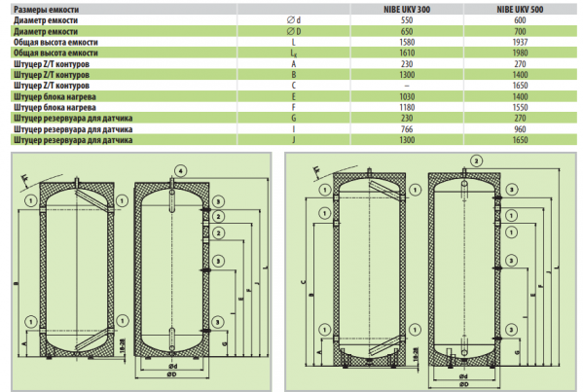Click the value '1980' in the Lк row
This screenshot has height=392, width=583.
520,53
